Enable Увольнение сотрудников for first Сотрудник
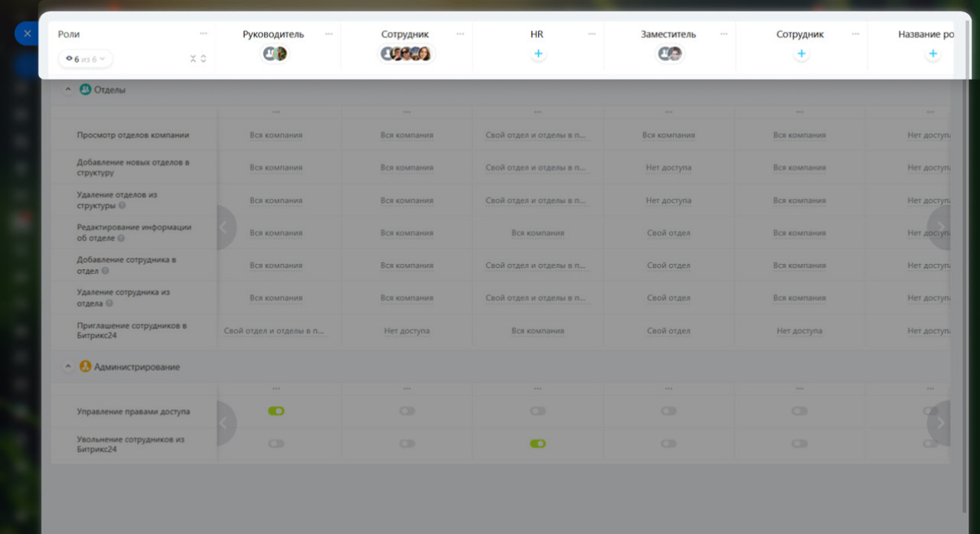The height and width of the screenshot is (534, 980). pos(407,444)
